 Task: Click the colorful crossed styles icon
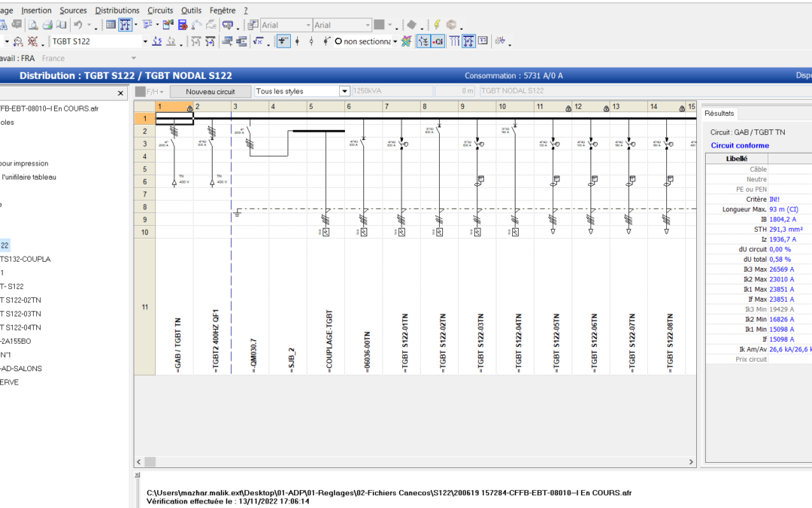point(406,41)
